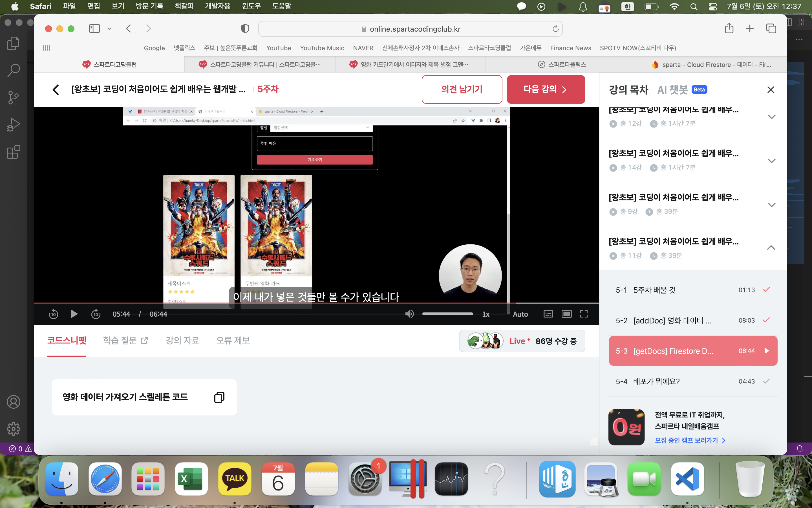Viewport: 812px width, 508px height.
Task: Open Safari Share menu
Action: click(729, 28)
